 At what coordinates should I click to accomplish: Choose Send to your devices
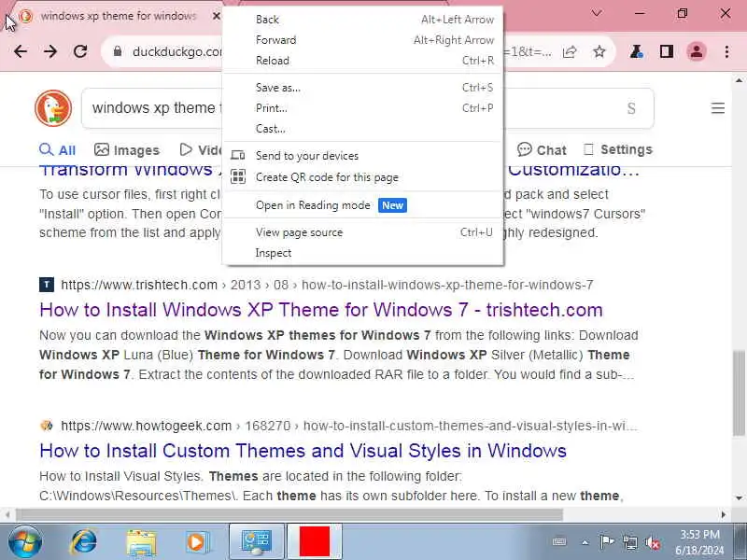point(362,156)
